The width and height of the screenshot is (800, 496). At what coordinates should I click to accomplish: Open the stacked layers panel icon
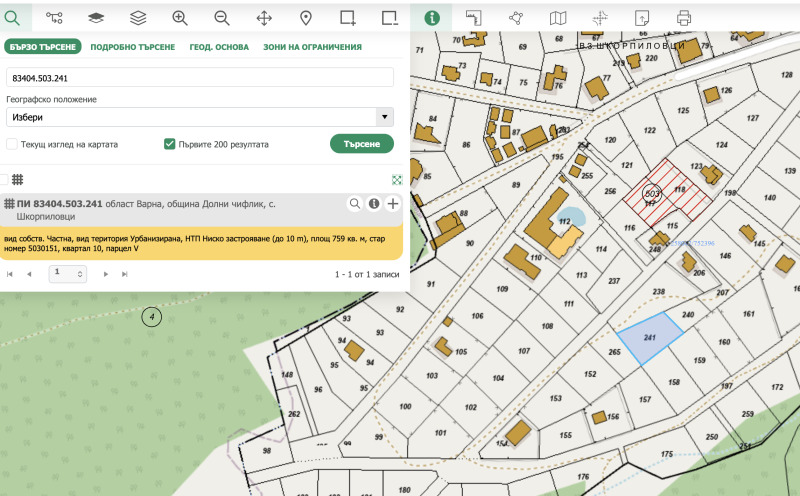tap(138, 17)
